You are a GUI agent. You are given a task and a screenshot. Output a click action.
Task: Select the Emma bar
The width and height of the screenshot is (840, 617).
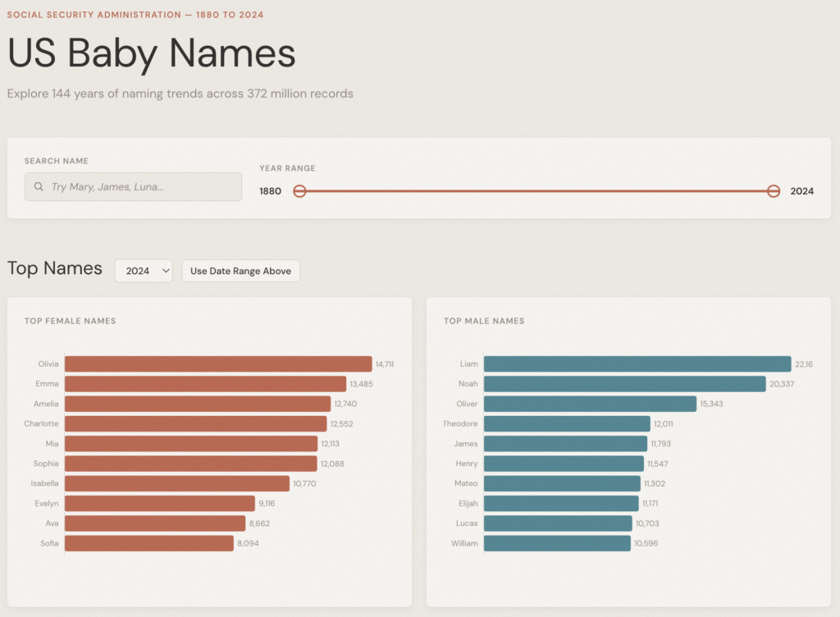click(x=205, y=384)
